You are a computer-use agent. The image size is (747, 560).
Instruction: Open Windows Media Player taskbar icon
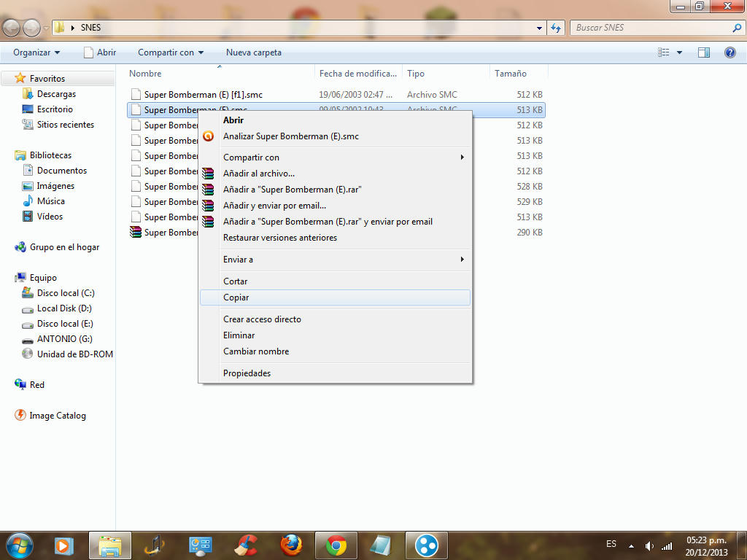[x=64, y=545]
